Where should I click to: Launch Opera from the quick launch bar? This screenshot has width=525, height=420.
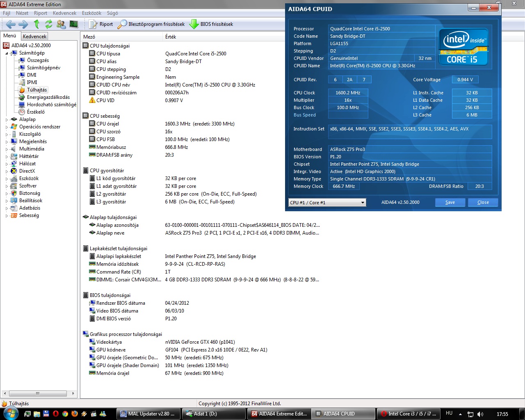pyautogui.click(x=55, y=414)
